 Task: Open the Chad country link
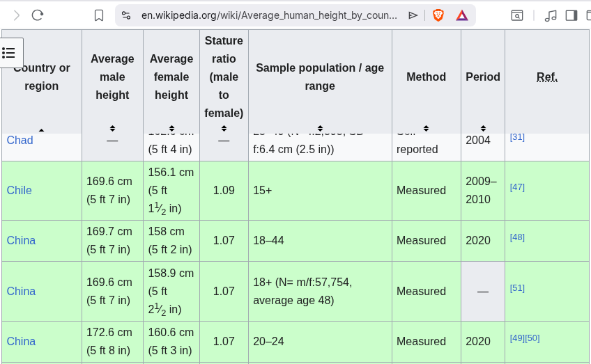click(20, 140)
